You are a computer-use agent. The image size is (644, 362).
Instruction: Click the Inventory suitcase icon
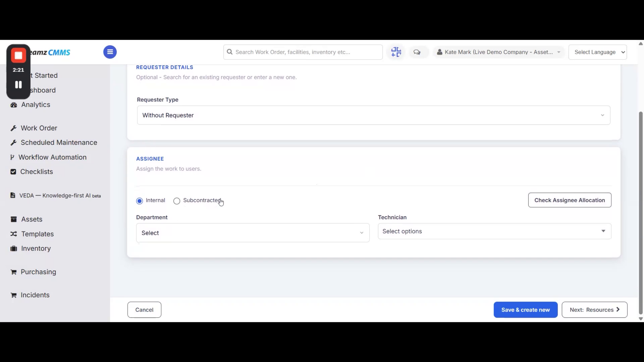(14, 249)
